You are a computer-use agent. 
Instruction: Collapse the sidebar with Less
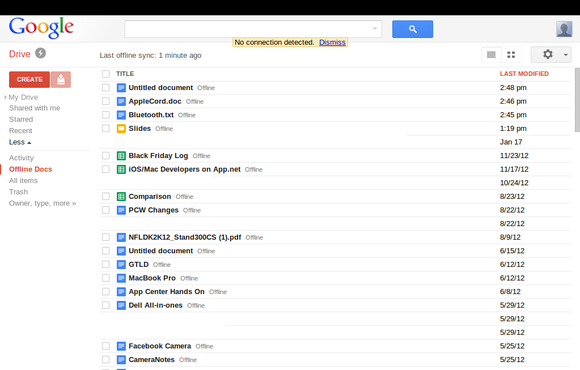(20, 142)
